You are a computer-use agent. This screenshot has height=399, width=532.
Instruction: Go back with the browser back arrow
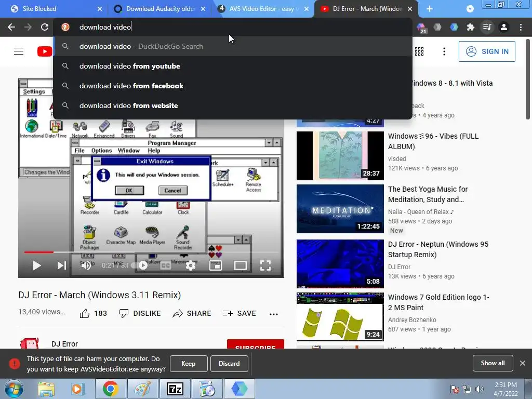click(x=11, y=27)
